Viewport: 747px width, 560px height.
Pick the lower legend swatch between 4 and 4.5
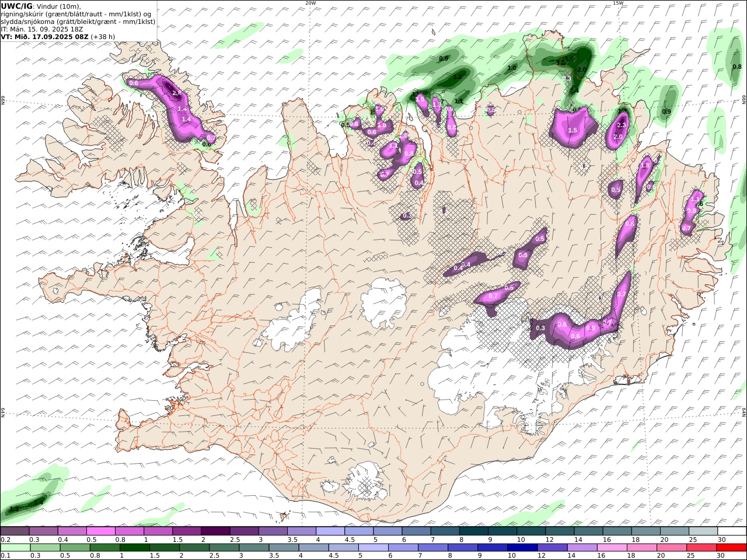[314, 547]
